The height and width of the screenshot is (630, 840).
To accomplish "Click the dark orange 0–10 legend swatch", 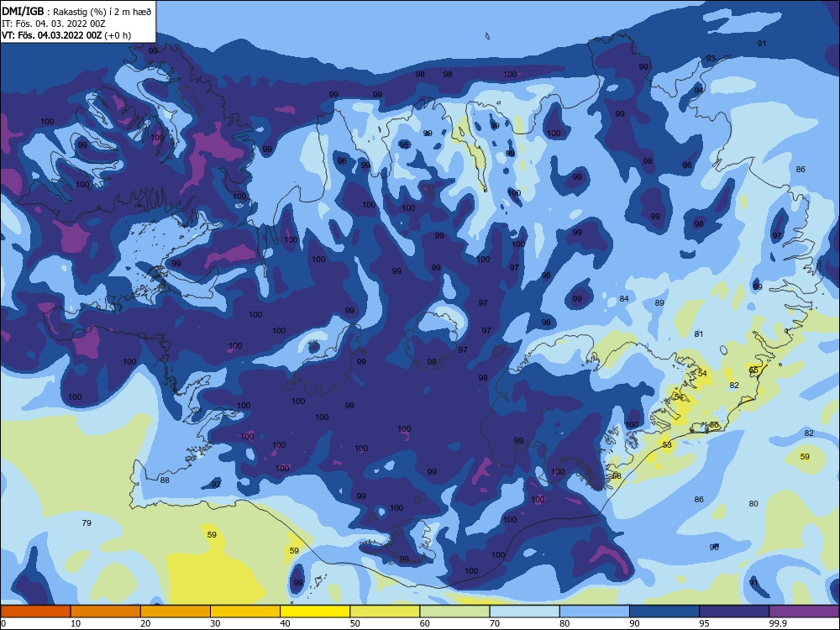I will (x=35, y=612).
